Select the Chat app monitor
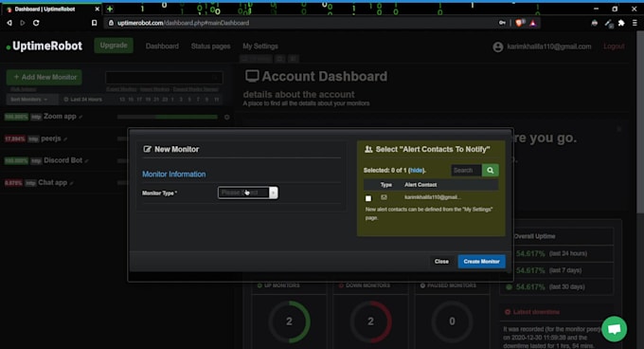Screen dimensions: 644x349 (x=53, y=182)
